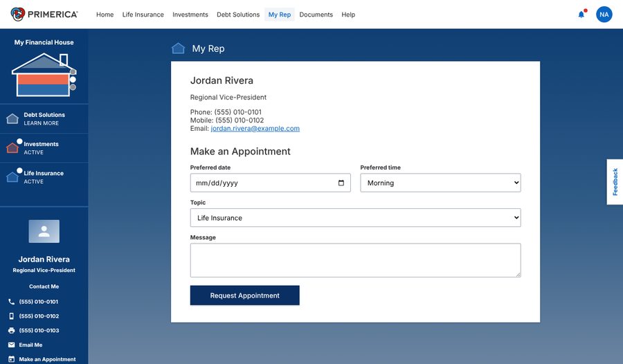Screen dimensions: 623x364
Task: Click the Life Insurance house icon in sidebar
Action: coord(12,177)
